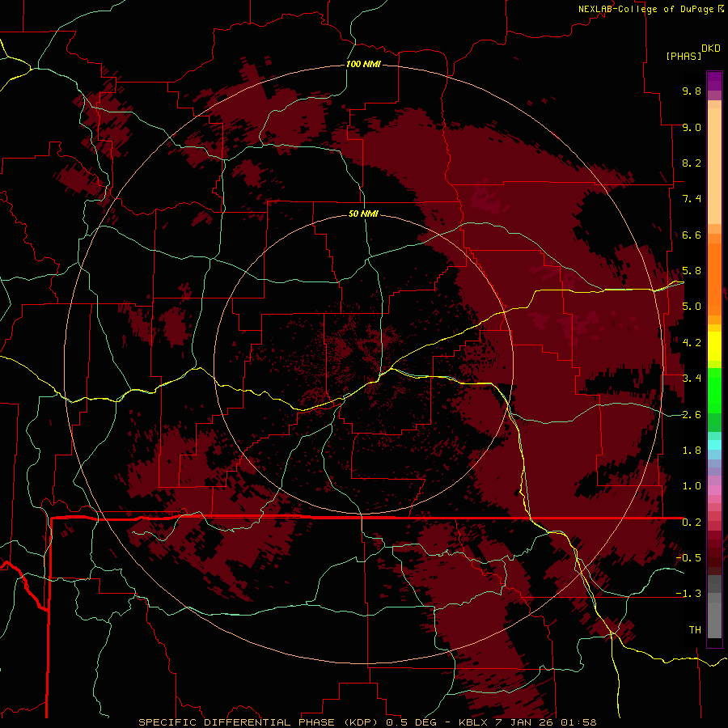Click the 6.6 legend value
The width and height of the screenshot is (728, 728).
pyautogui.click(x=692, y=235)
